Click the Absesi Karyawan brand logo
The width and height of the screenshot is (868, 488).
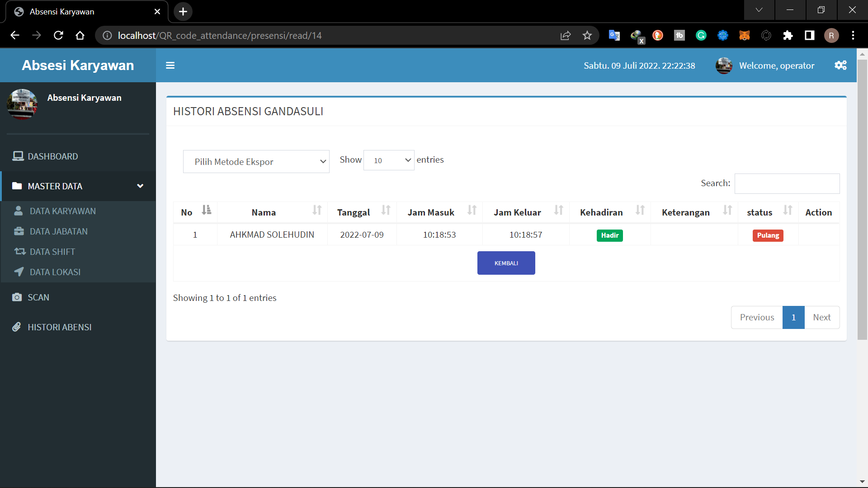click(x=78, y=66)
